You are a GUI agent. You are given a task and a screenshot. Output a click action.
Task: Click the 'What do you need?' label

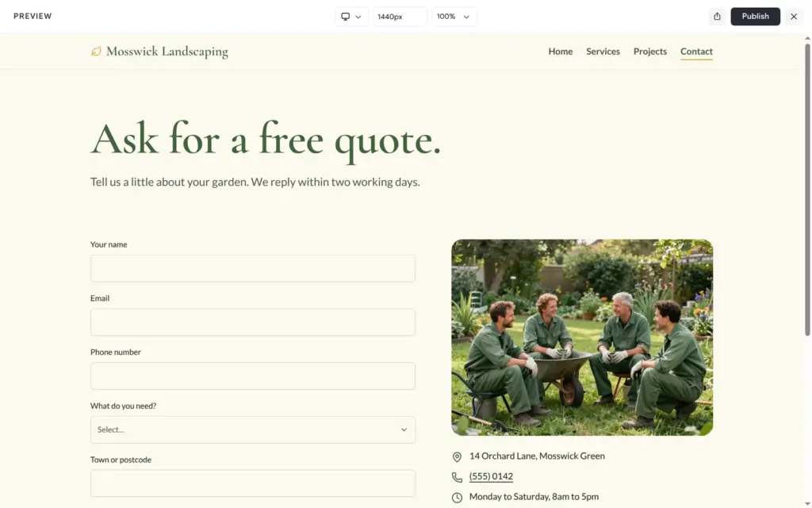123,406
